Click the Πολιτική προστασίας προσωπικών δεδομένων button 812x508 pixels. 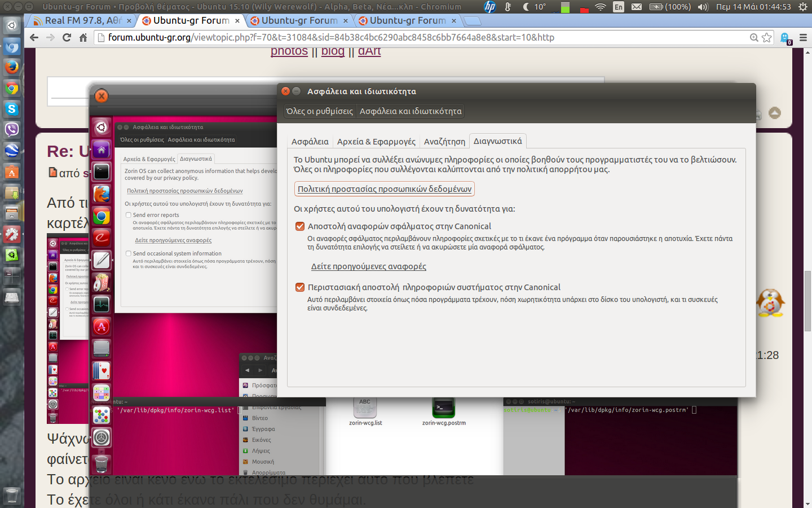(385, 189)
